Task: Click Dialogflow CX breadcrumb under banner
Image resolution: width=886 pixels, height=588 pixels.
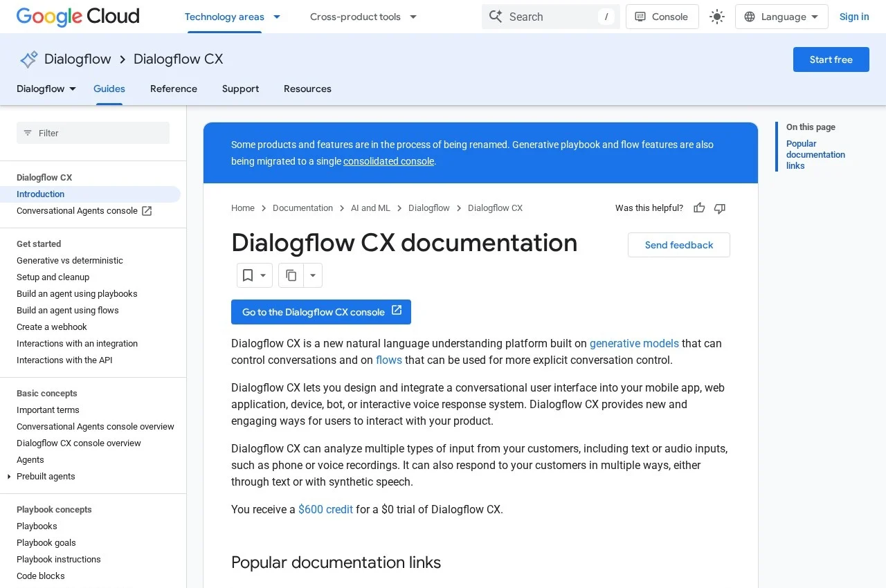Action: [x=495, y=208]
